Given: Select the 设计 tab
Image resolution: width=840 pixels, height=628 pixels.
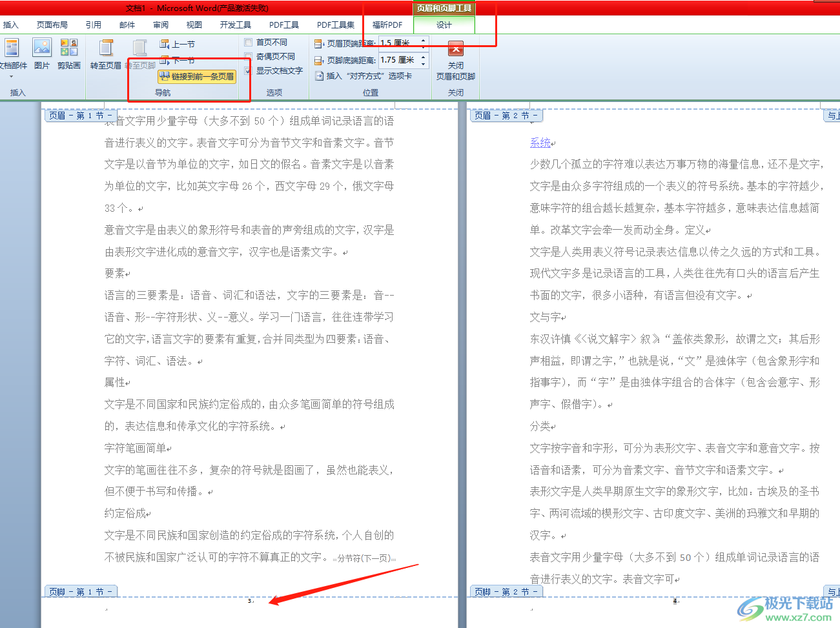Looking at the screenshot, I should pyautogui.click(x=444, y=25).
